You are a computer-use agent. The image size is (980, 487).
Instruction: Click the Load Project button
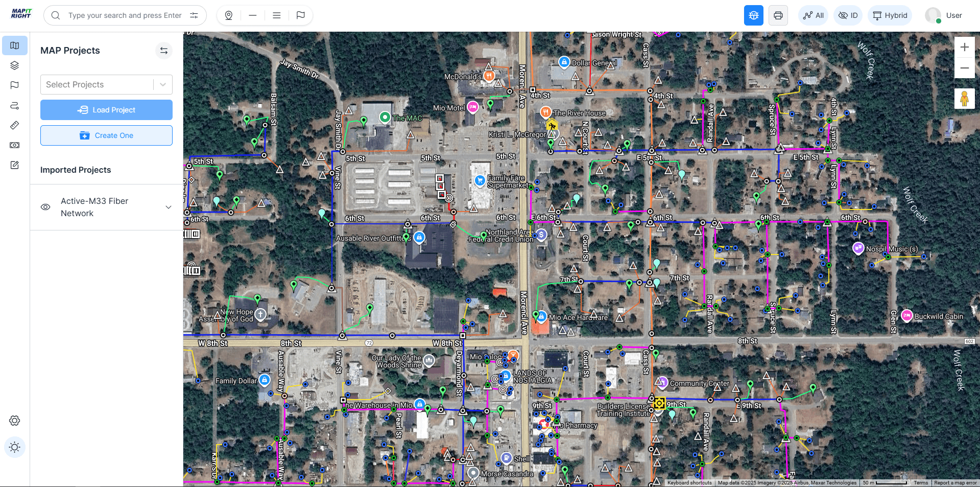pos(106,110)
